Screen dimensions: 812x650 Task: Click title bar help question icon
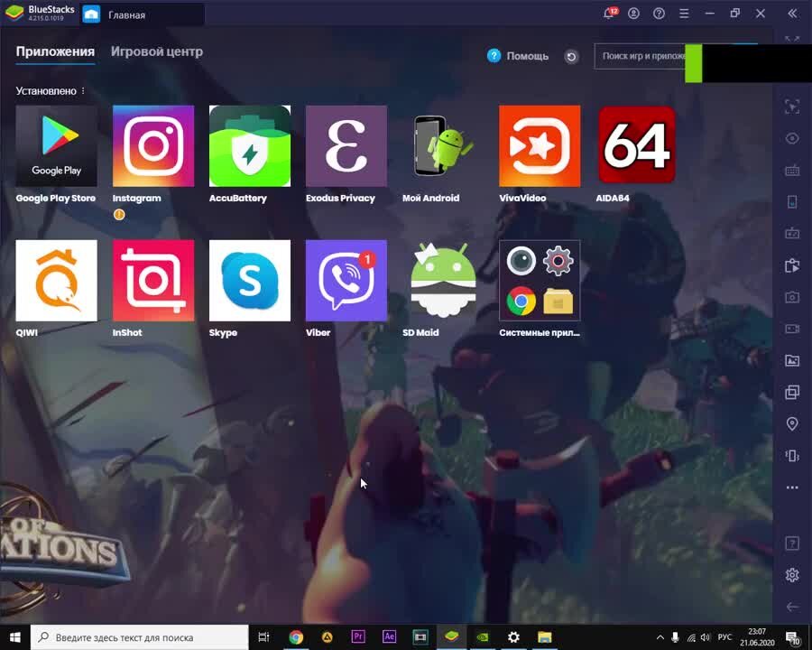pos(659,14)
